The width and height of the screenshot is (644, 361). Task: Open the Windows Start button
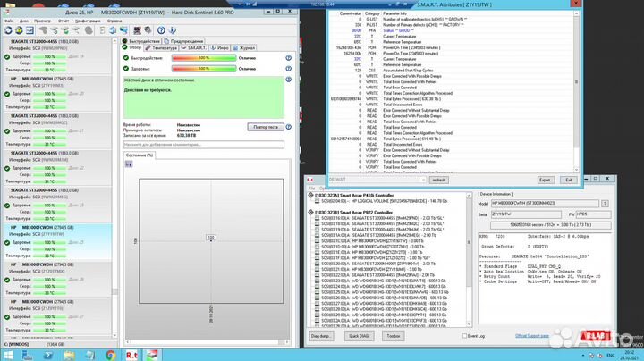click(x=7, y=354)
